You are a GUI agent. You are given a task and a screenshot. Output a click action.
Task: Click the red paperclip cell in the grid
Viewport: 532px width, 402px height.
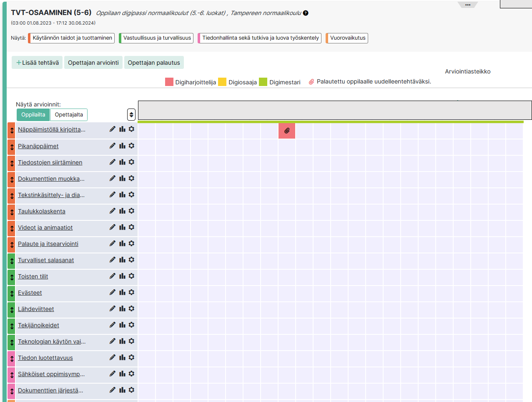(x=287, y=131)
